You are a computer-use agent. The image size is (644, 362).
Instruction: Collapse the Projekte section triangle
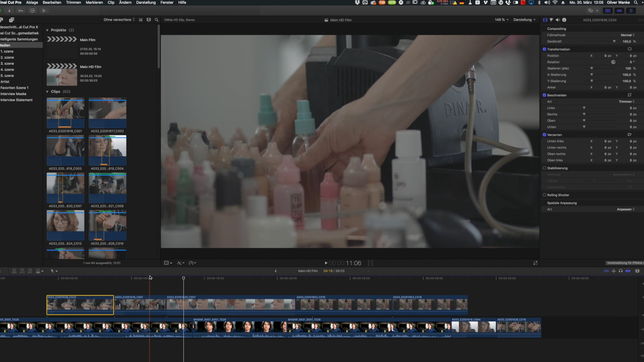pyautogui.click(x=47, y=30)
